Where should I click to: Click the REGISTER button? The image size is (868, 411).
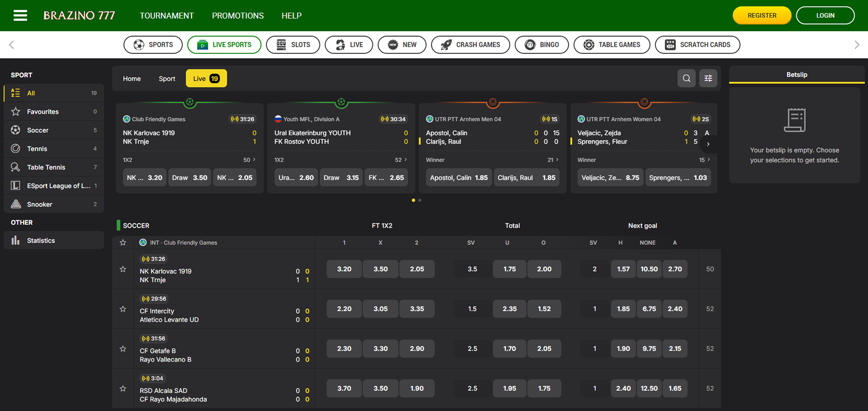tap(762, 16)
